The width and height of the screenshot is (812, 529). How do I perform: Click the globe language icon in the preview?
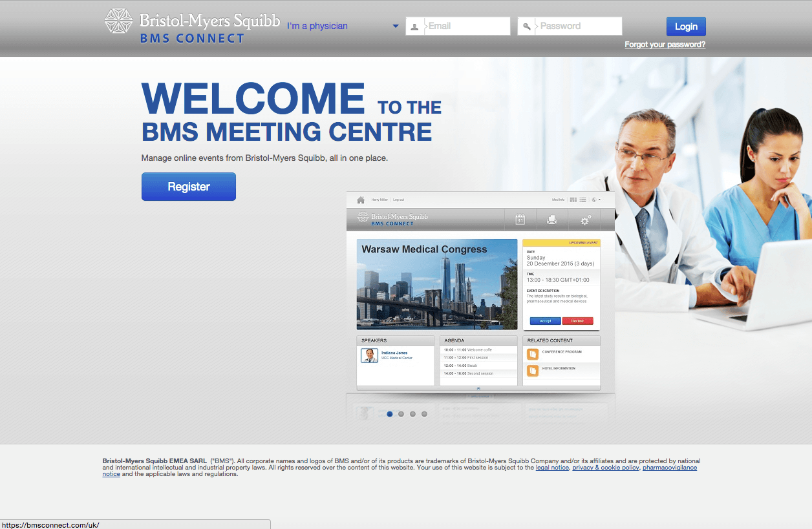pyautogui.click(x=594, y=200)
